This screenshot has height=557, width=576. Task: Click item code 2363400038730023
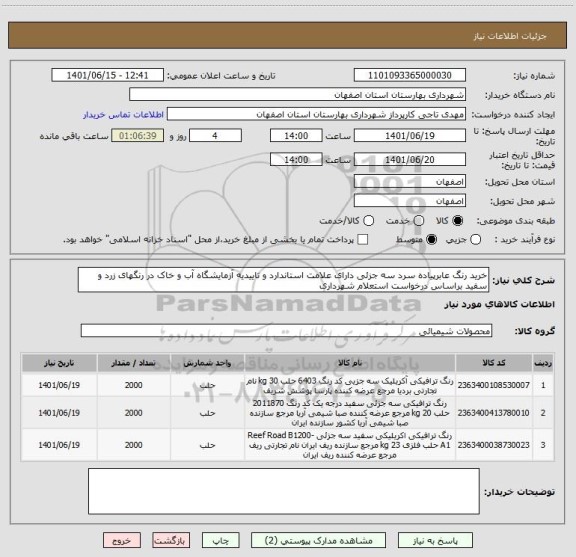[x=494, y=445]
